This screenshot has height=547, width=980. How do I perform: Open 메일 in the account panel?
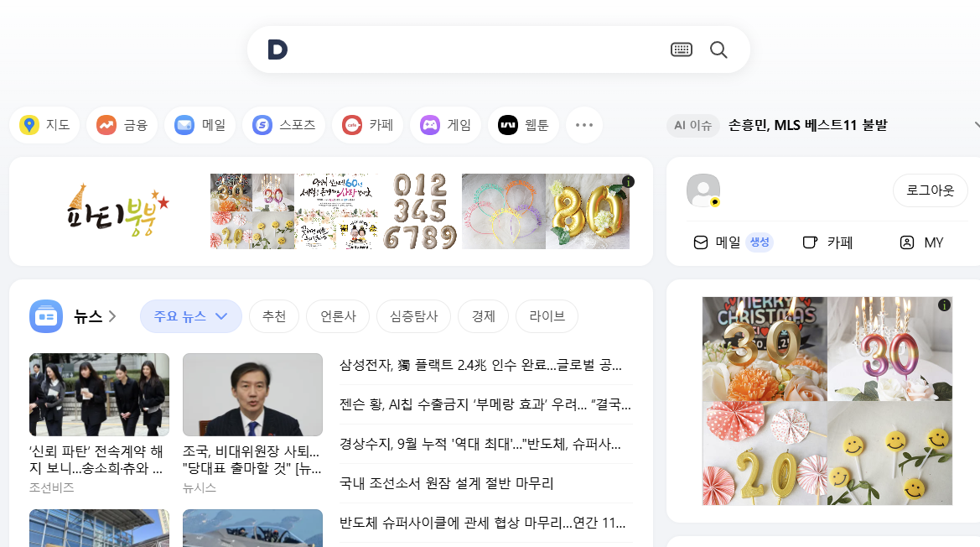716,242
